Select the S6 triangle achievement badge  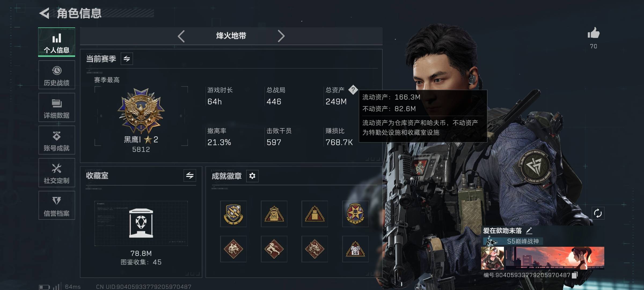tap(355, 249)
